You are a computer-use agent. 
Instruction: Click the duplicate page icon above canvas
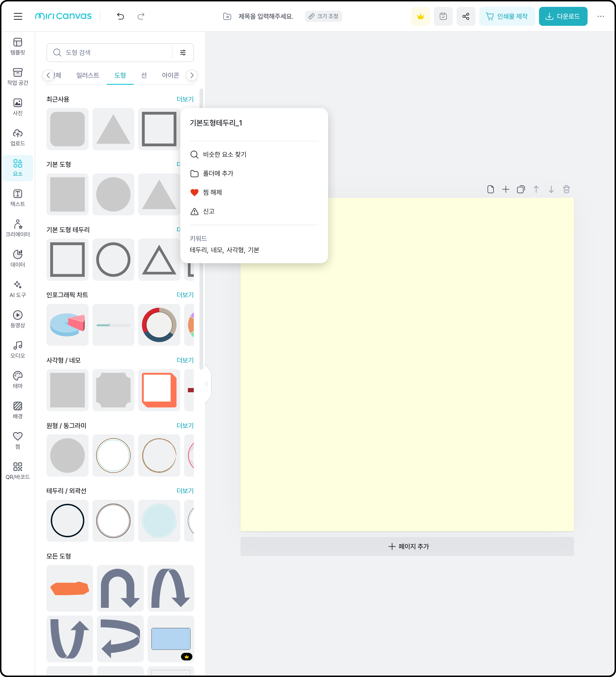521,190
